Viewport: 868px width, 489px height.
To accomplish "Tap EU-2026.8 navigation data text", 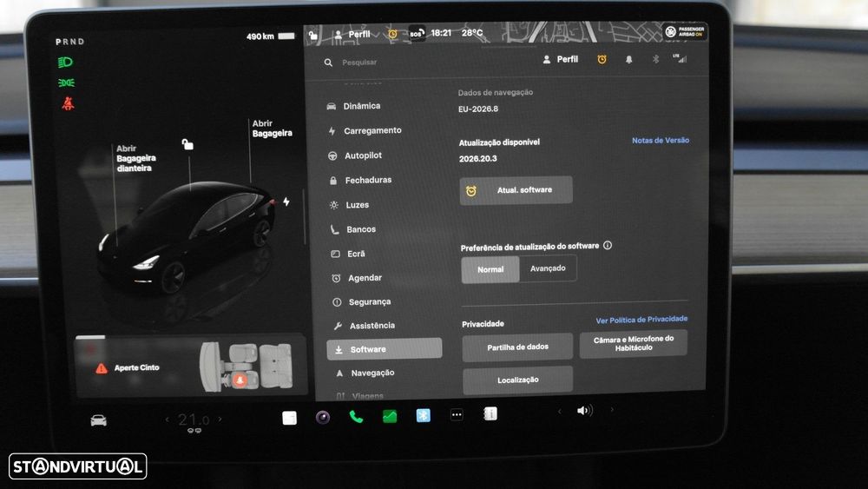I will [478, 109].
